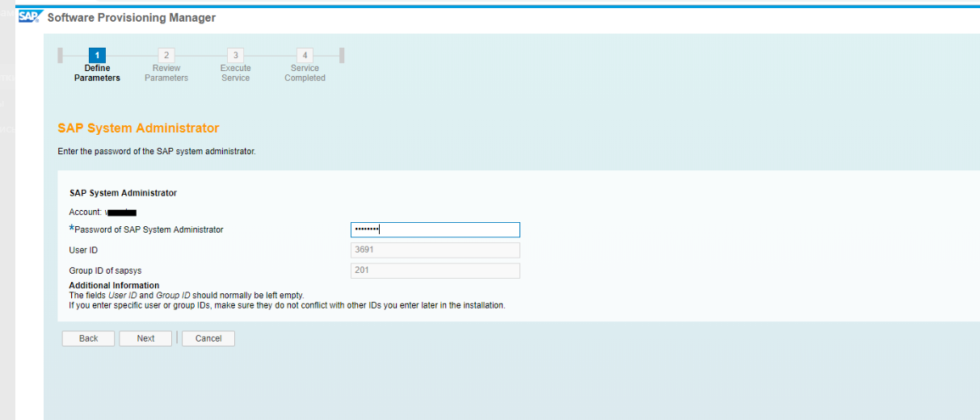The height and width of the screenshot is (420, 980).
Task: Click the User ID field showing 3691
Action: [x=435, y=250]
